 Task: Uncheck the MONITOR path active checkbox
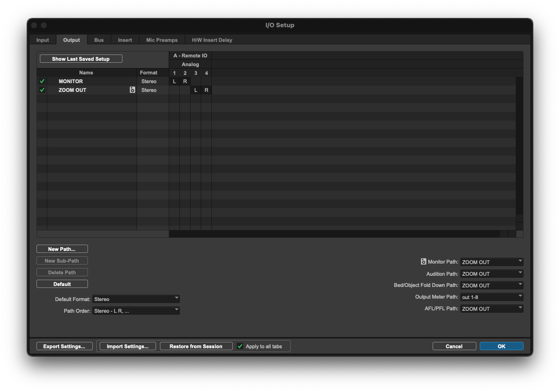(42, 81)
